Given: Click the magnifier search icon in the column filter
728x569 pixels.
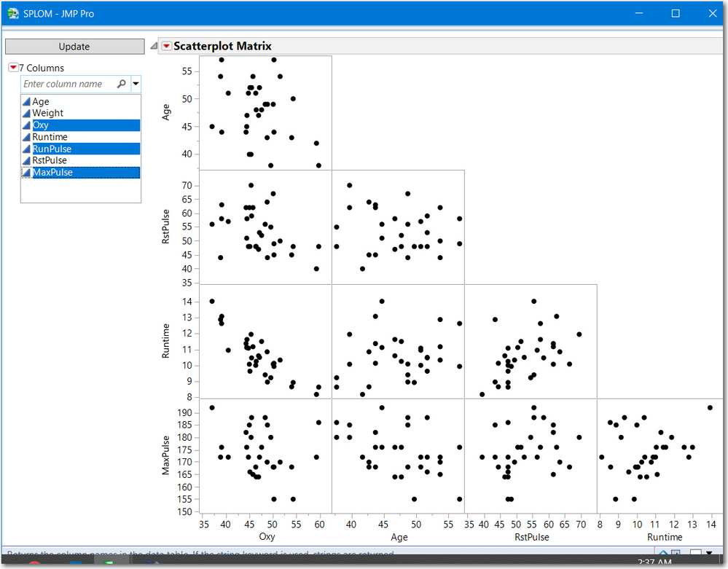Looking at the screenshot, I should [x=121, y=83].
